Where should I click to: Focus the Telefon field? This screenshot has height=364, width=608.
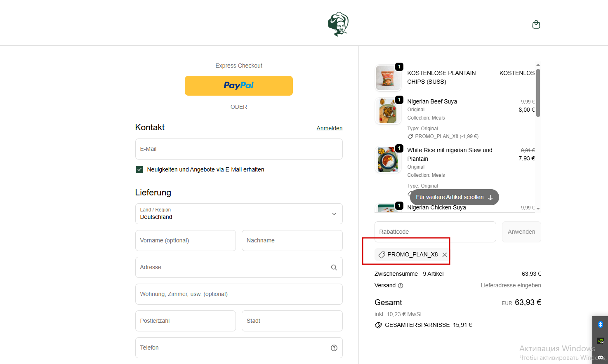(239, 348)
